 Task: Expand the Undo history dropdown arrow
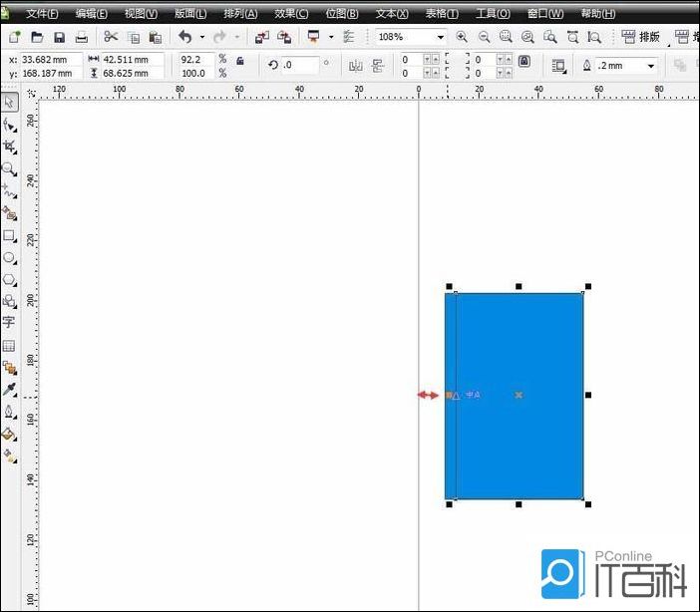click(202, 37)
